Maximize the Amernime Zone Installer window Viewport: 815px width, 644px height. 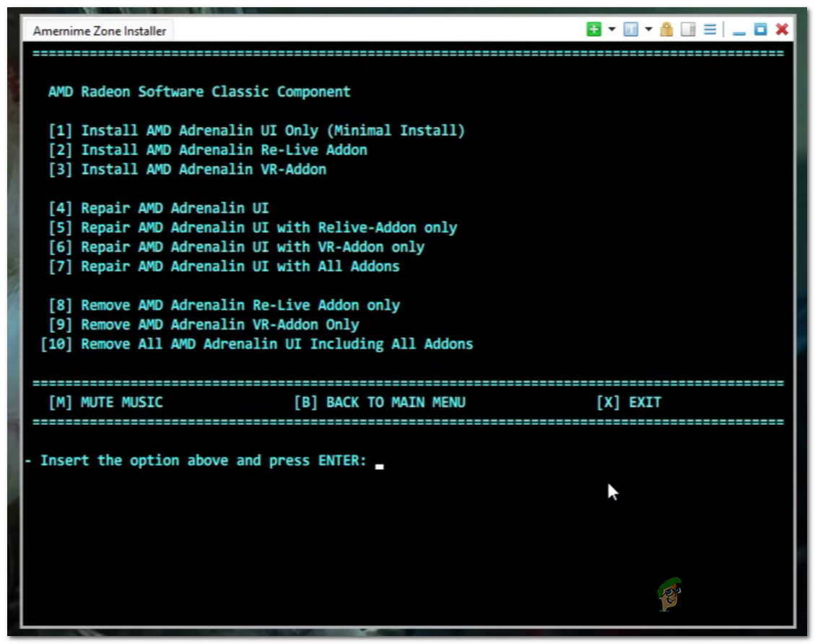coord(760,29)
